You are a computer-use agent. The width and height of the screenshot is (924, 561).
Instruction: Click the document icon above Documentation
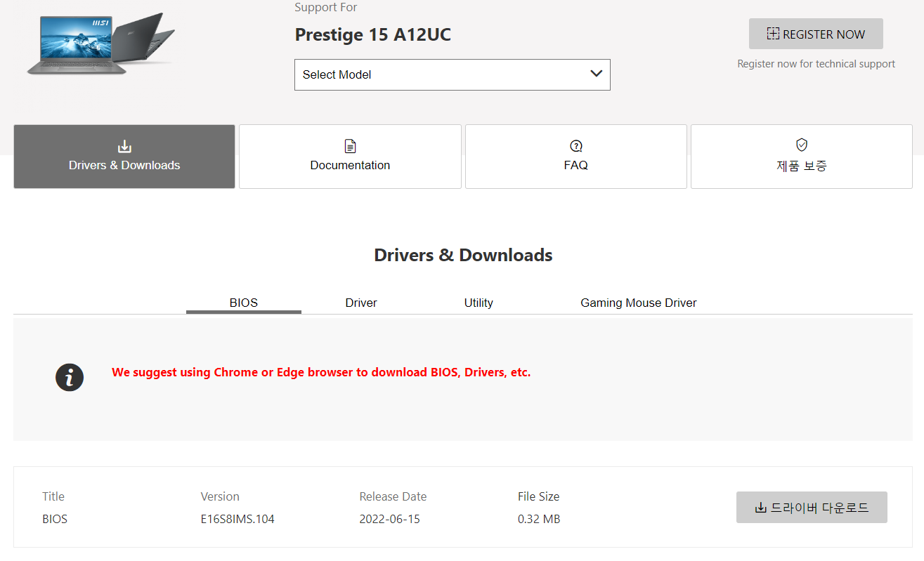[x=350, y=146]
